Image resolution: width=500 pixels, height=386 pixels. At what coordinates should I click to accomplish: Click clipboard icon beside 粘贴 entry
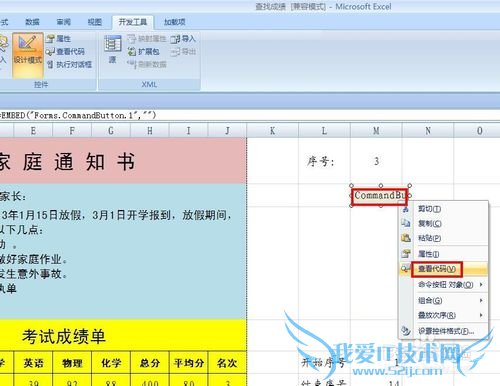(x=406, y=238)
